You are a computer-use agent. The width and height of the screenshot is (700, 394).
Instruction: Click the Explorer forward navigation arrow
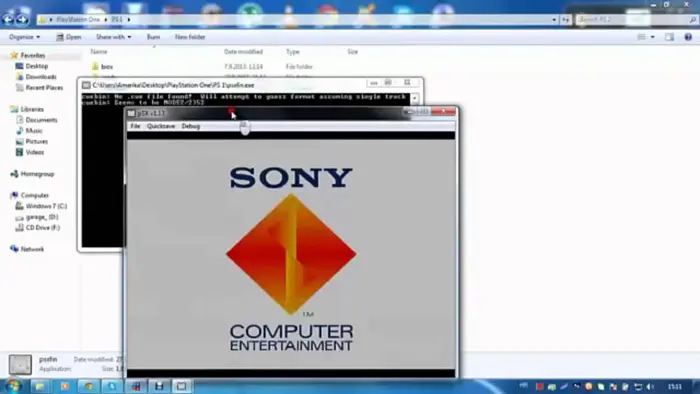pyautogui.click(x=22, y=19)
